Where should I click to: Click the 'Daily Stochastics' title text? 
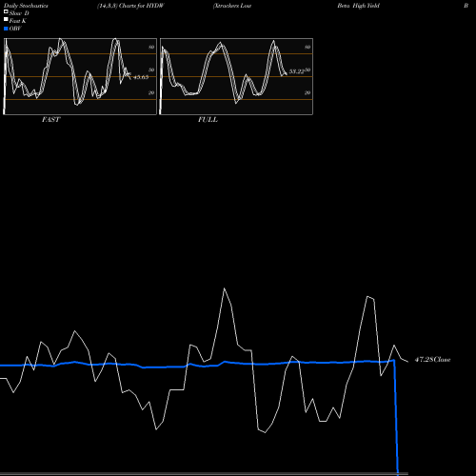pos(26,6)
